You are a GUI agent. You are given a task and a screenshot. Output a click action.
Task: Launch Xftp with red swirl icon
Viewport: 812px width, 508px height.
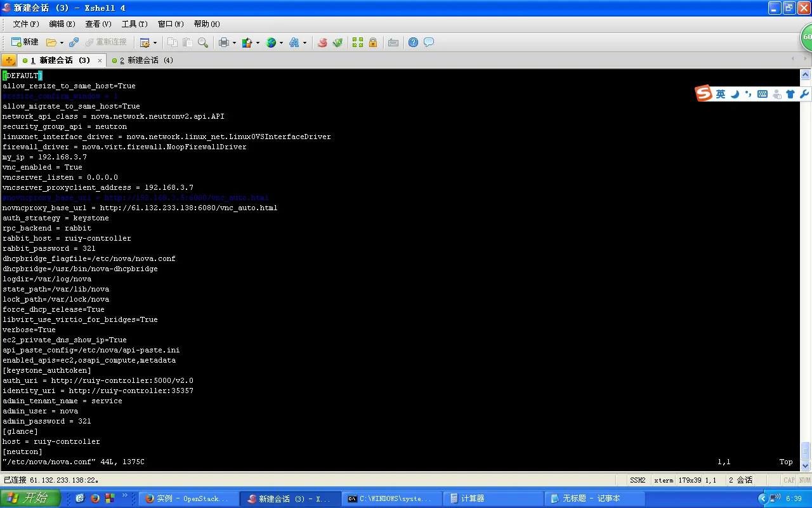322,43
